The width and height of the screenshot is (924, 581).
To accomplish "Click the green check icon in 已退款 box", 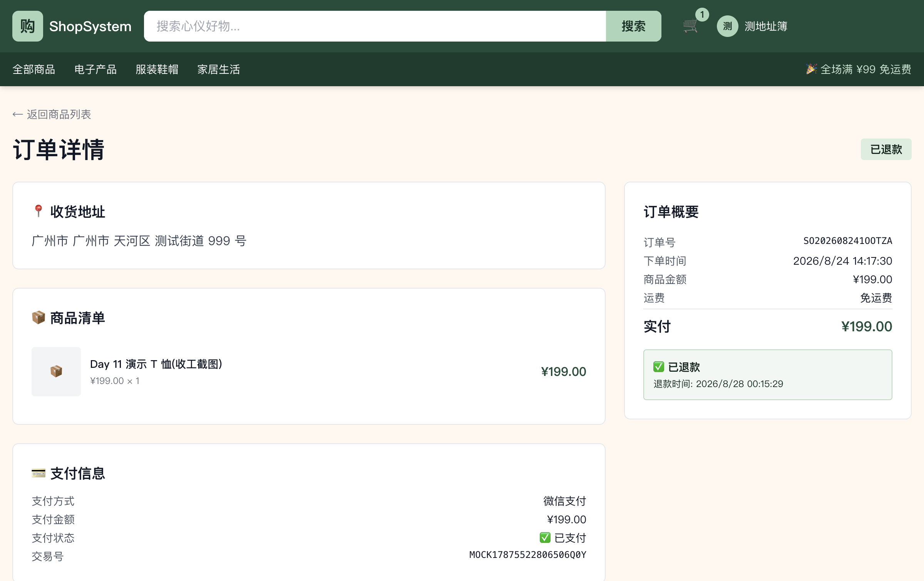I will (x=658, y=367).
